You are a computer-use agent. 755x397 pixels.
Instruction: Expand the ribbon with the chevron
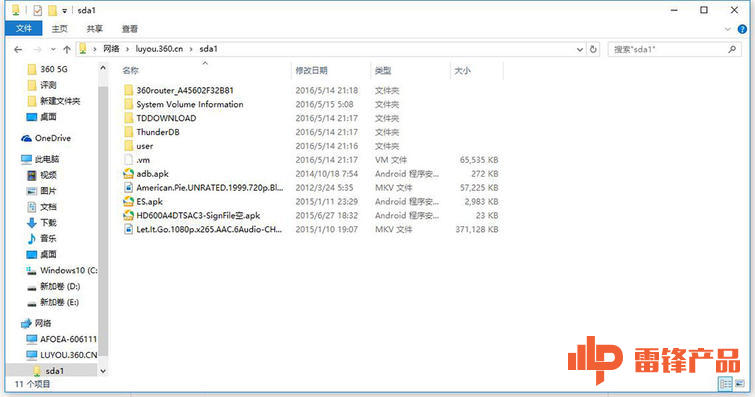pyautogui.click(x=728, y=29)
